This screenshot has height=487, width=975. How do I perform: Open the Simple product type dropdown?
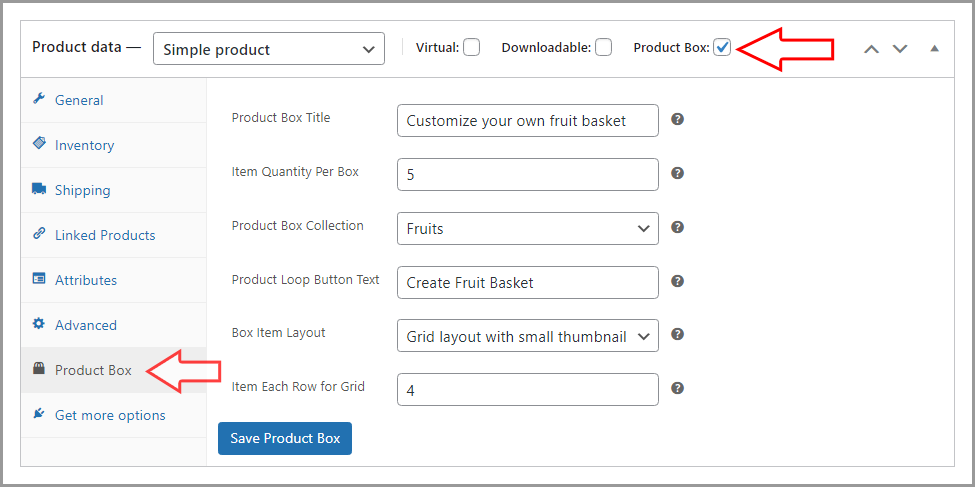(x=268, y=49)
